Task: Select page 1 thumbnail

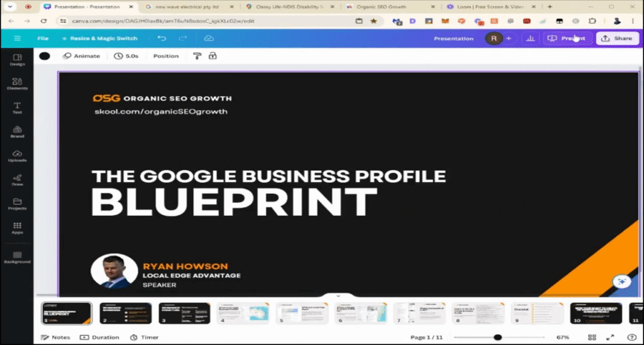Action: click(x=67, y=314)
